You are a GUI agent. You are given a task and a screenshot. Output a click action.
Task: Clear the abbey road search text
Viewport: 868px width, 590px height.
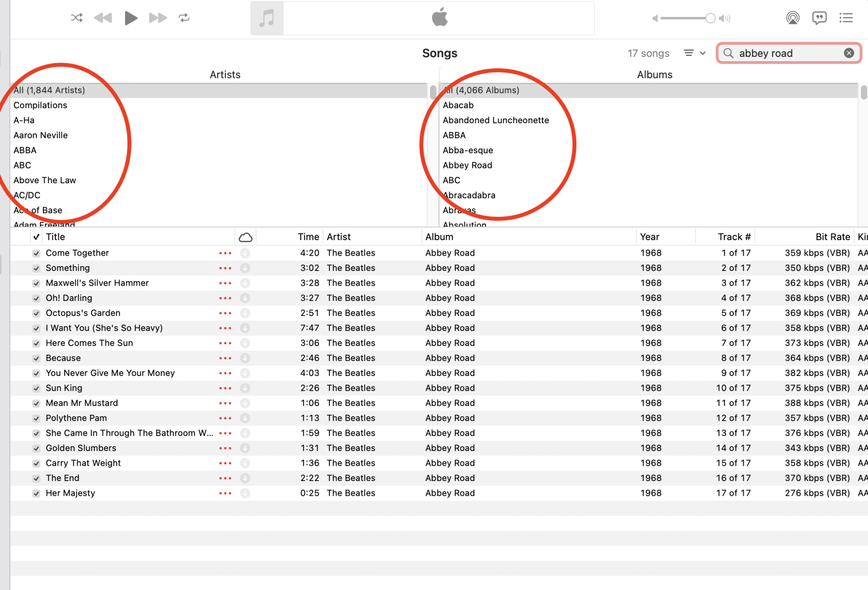(849, 53)
